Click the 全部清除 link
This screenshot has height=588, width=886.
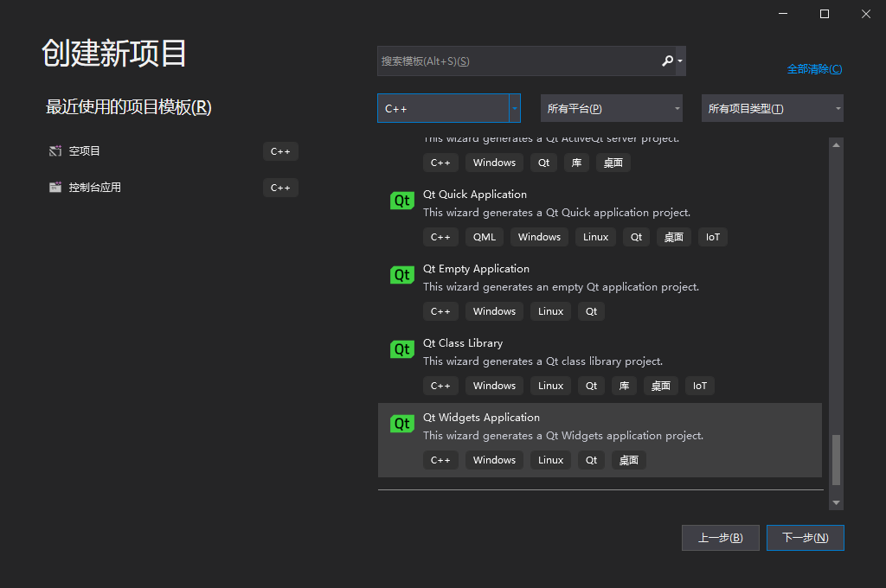tap(814, 69)
